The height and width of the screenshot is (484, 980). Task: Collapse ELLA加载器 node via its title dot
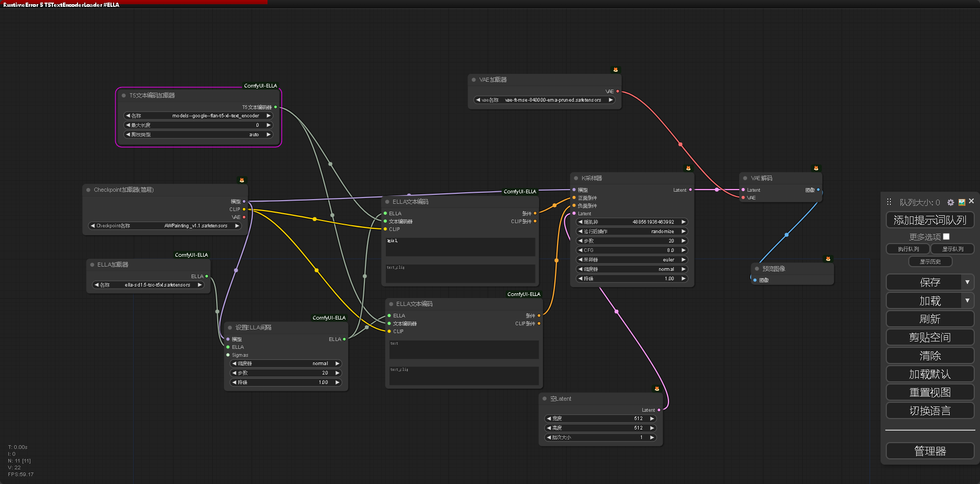pos(92,265)
